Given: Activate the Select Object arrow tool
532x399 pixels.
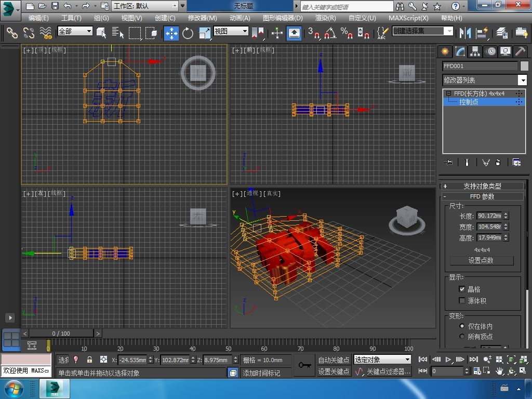Looking at the screenshot, I should click(101, 33).
